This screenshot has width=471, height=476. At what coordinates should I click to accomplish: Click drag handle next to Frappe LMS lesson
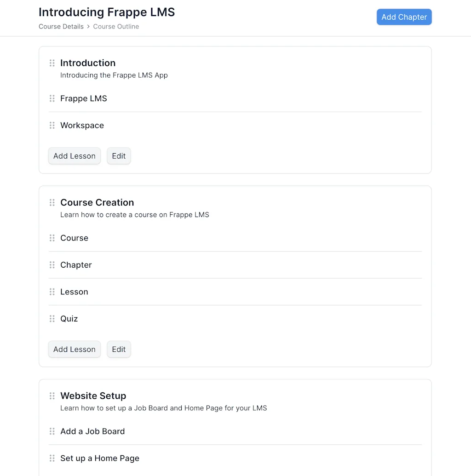52,98
